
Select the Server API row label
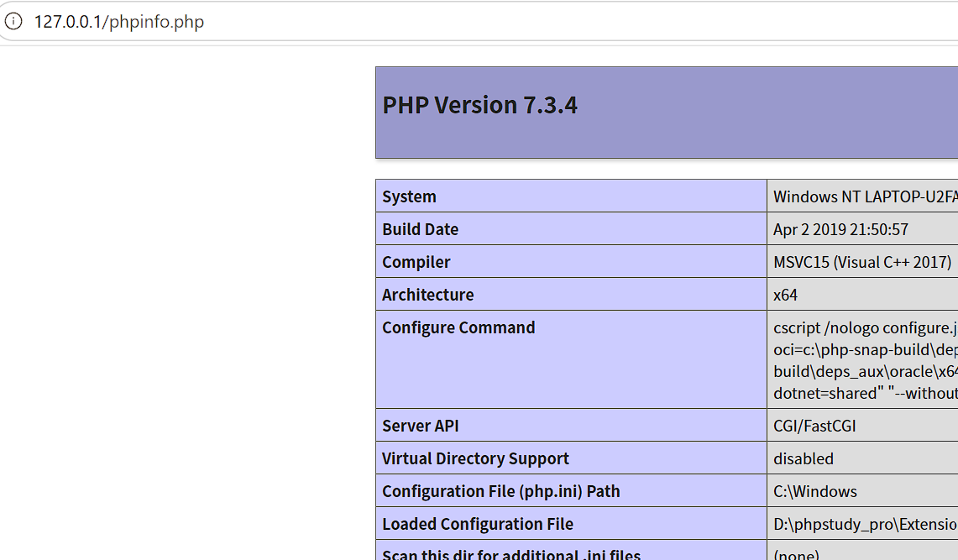pyautogui.click(x=421, y=426)
